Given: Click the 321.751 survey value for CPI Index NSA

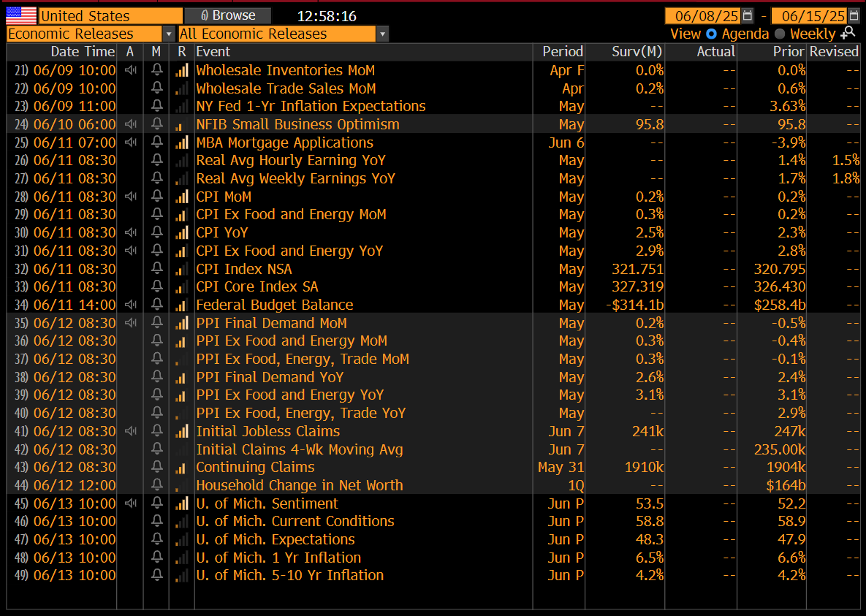Looking at the screenshot, I should (637, 269).
